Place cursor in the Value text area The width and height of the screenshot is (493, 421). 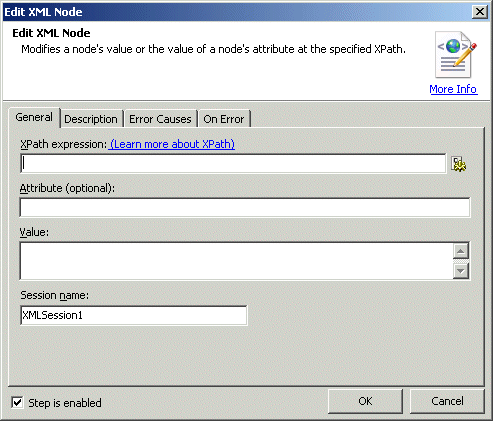(x=236, y=261)
